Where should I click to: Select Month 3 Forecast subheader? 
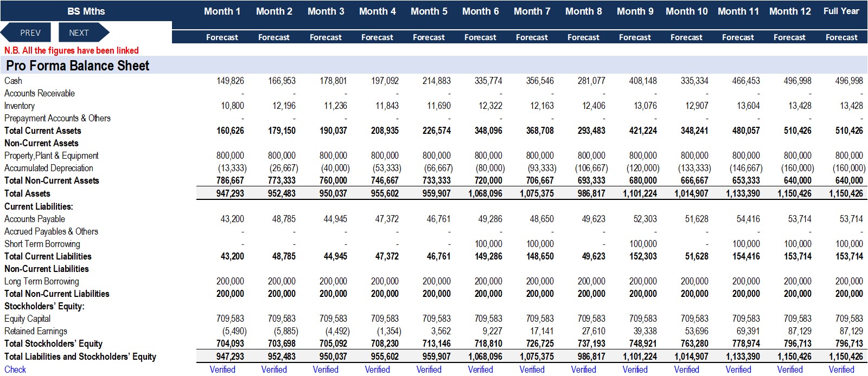[x=325, y=37]
